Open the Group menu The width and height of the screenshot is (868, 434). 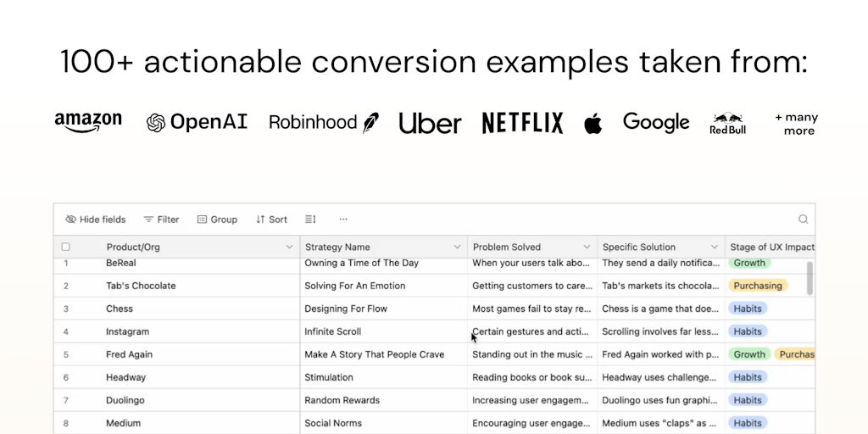pos(217,220)
